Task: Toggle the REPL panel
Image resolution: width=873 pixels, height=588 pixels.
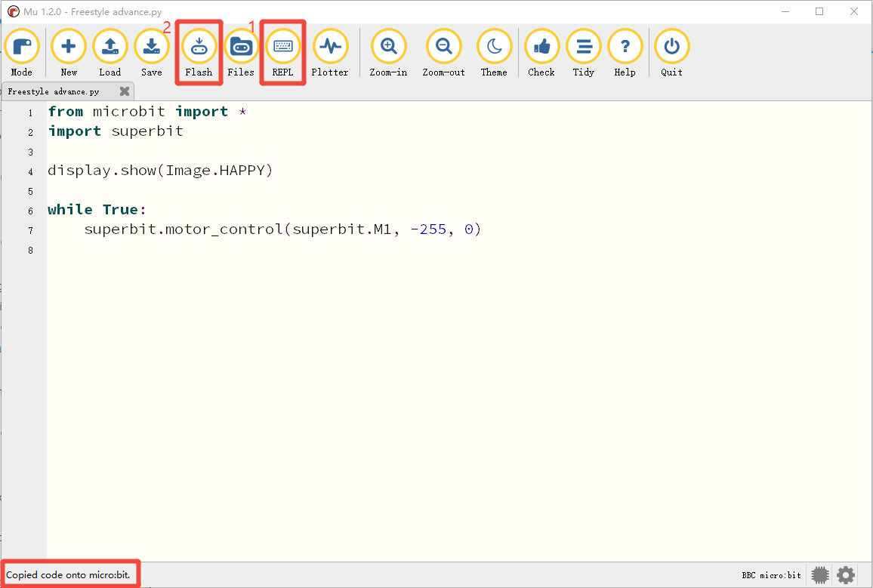Action: 283,54
